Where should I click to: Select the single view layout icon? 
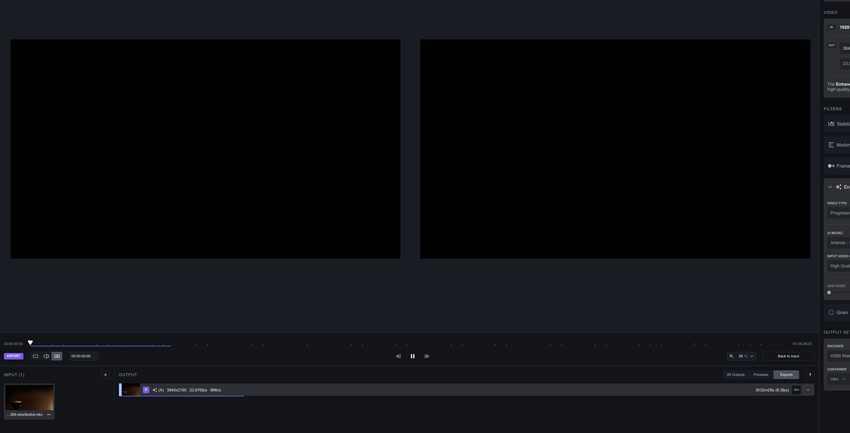(x=35, y=356)
